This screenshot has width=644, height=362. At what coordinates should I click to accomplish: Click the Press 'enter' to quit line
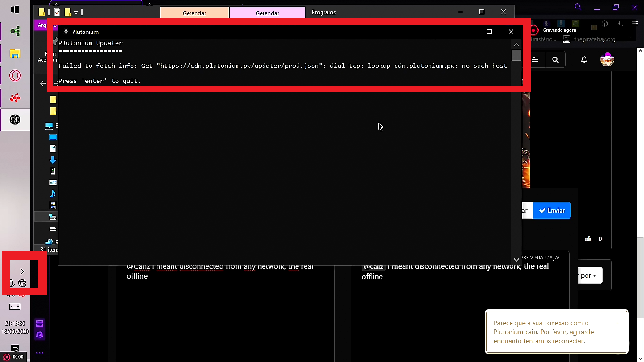100,81
